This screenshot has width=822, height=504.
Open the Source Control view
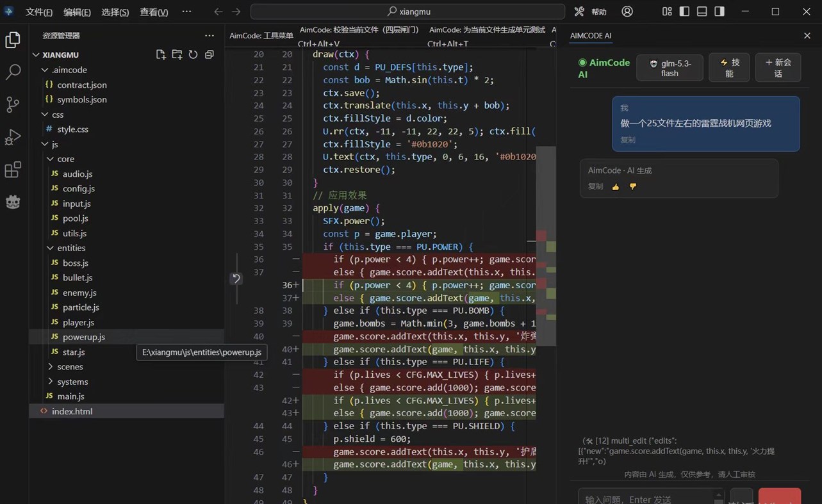click(x=13, y=104)
